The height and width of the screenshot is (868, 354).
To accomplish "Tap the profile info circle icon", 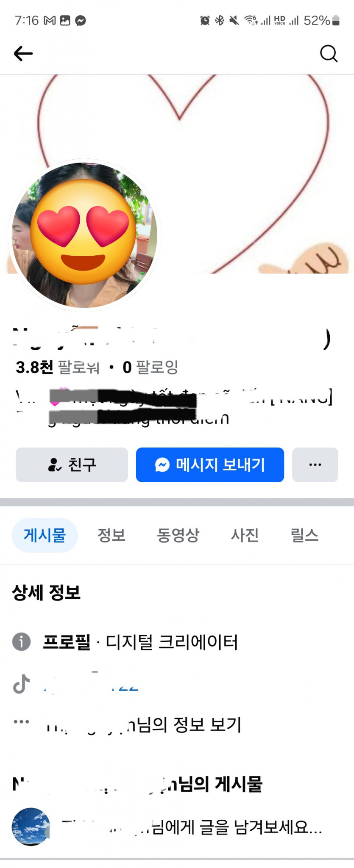I will [21, 641].
